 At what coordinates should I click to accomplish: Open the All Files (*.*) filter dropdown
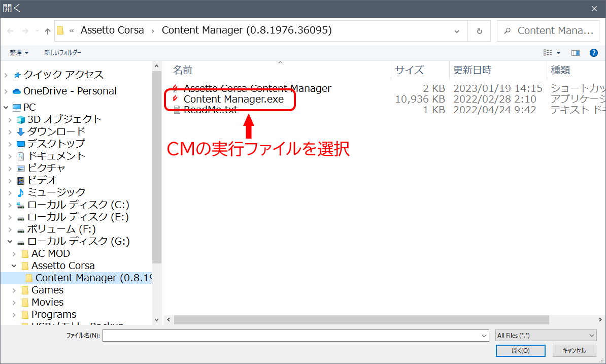pos(546,336)
